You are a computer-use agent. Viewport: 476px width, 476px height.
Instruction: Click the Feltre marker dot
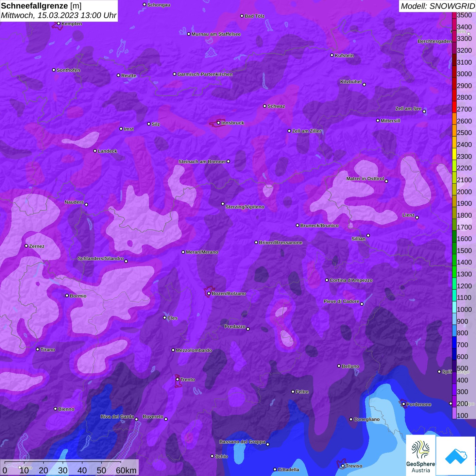pyautogui.click(x=293, y=392)
